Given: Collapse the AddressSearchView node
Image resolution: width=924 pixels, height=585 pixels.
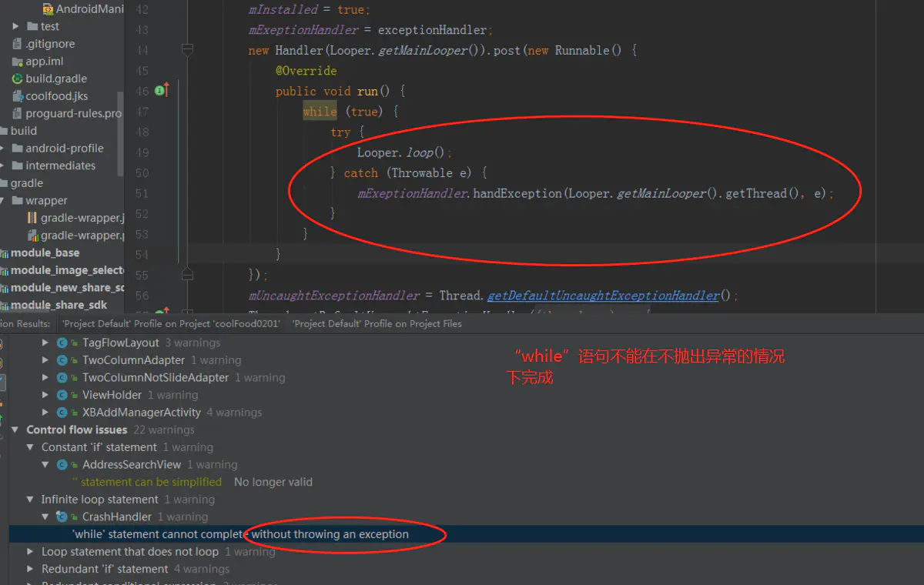Looking at the screenshot, I should [45, 464].
